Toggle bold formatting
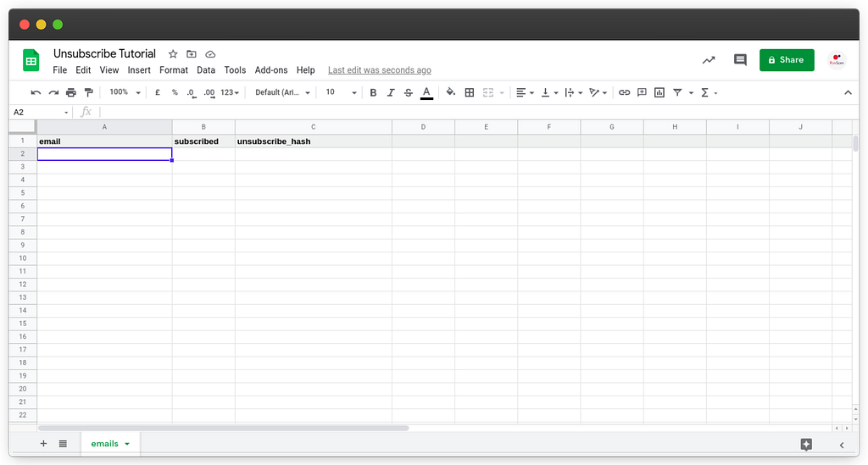 373,92
